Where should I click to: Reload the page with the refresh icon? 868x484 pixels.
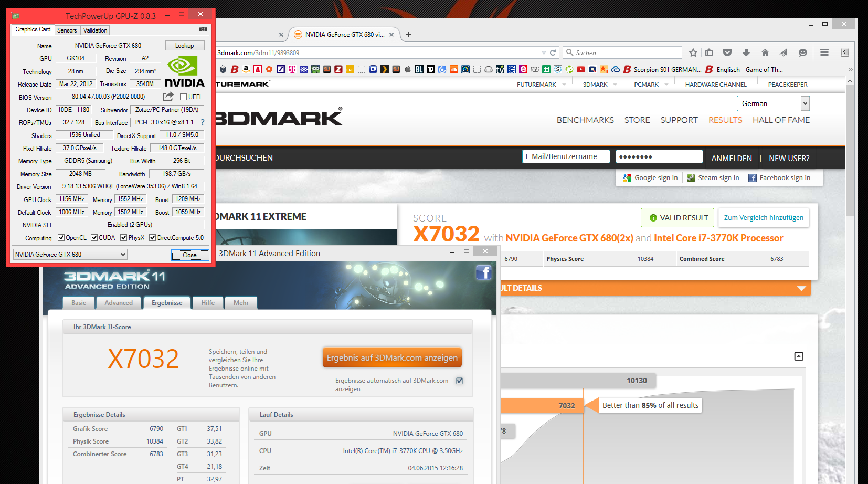coord(553,52)
